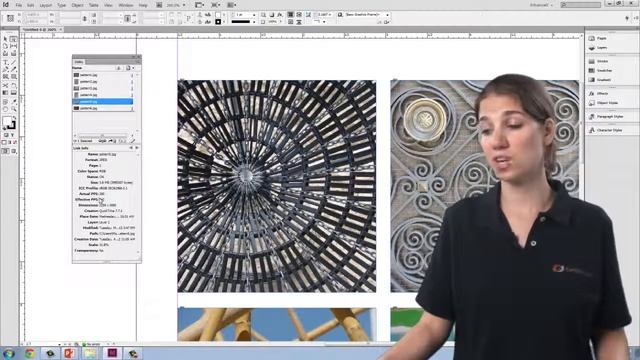Viewport: 640px width, 360px height.
Task: Open the Layers panel icon
Action: (592, 48)
